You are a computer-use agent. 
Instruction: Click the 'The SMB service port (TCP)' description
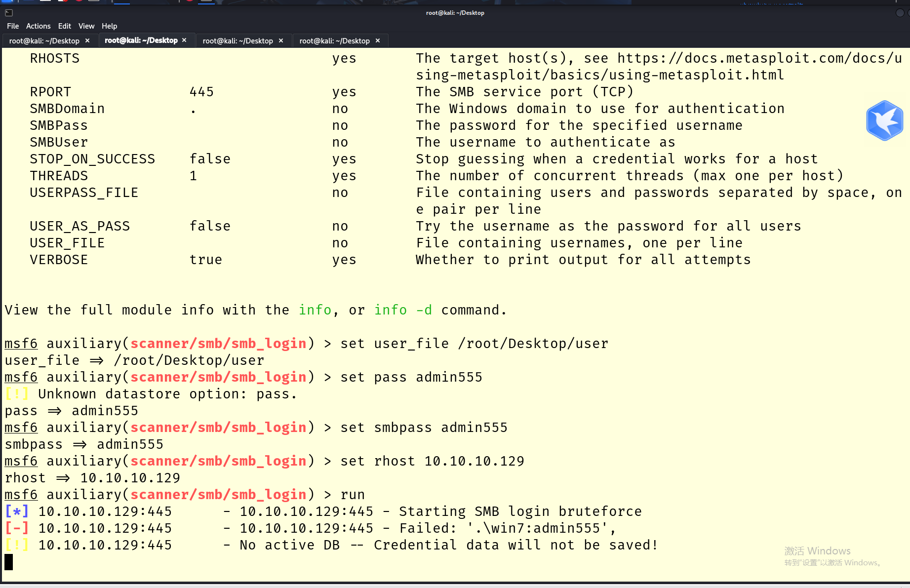524,92
